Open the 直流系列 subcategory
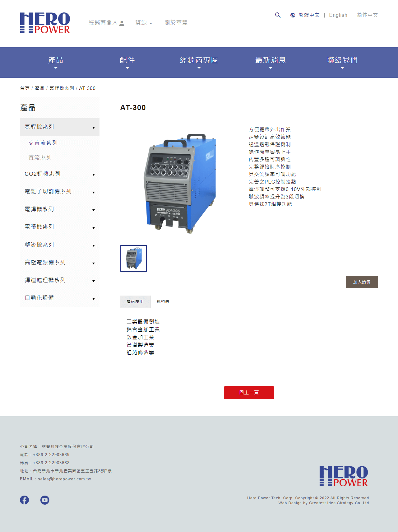This screenshot has width=398, height=532. pyautogui.click(x=40, y=158)
